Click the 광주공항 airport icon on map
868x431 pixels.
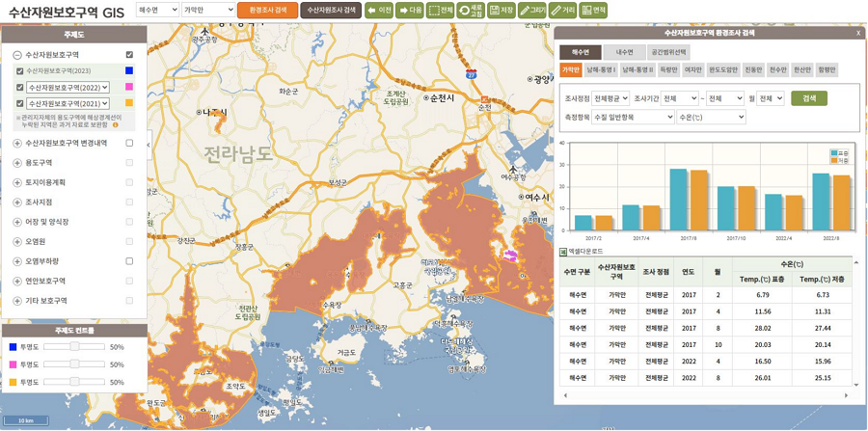click(206, 31)
